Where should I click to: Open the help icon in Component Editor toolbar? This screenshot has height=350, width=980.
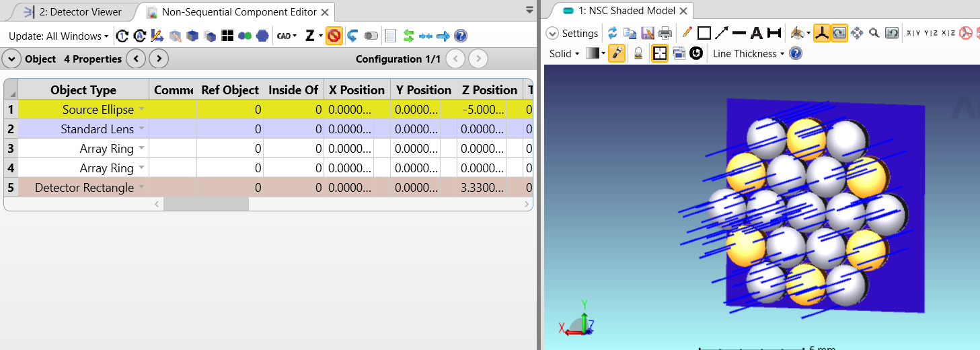tap(461, 36)
